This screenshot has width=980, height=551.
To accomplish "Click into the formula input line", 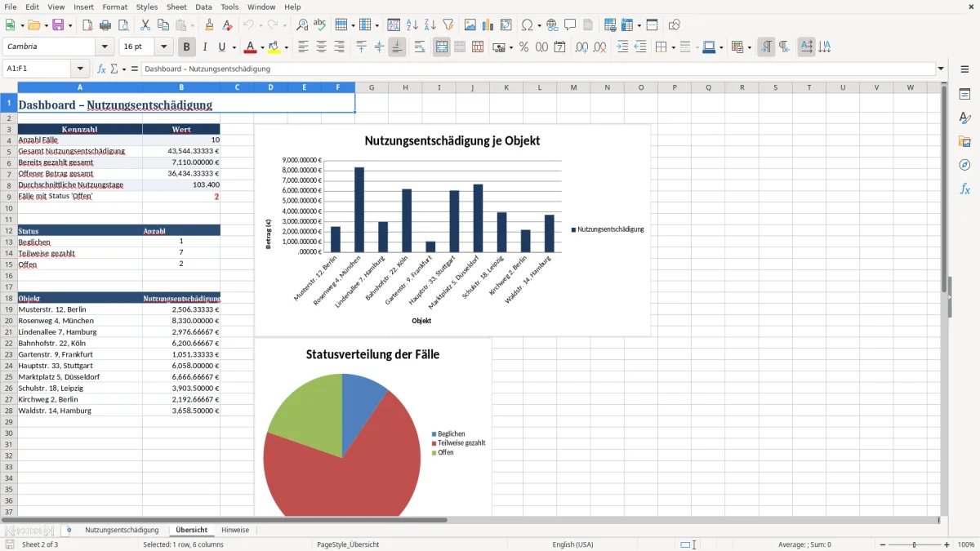I will [x=537, y=69].
